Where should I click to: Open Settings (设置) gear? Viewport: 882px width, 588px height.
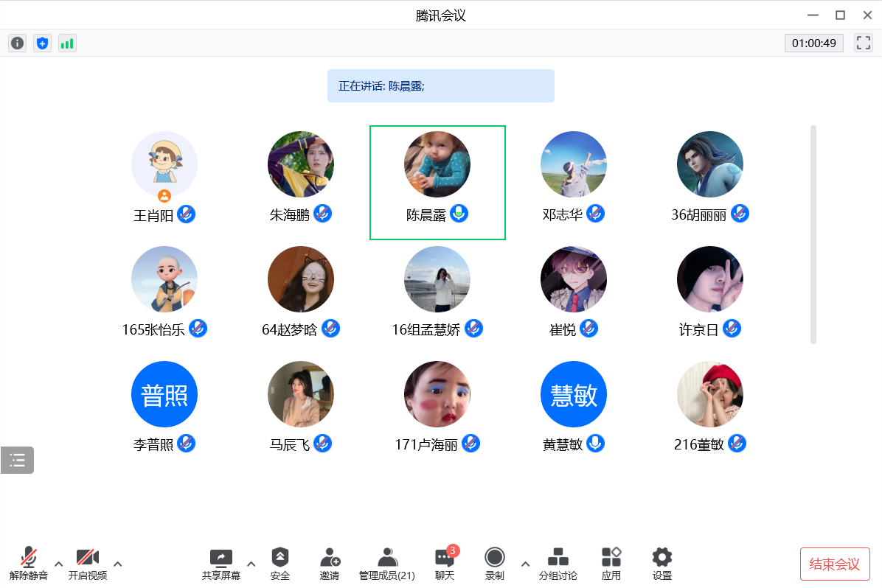pyautogui.click(x=662, y=564)
